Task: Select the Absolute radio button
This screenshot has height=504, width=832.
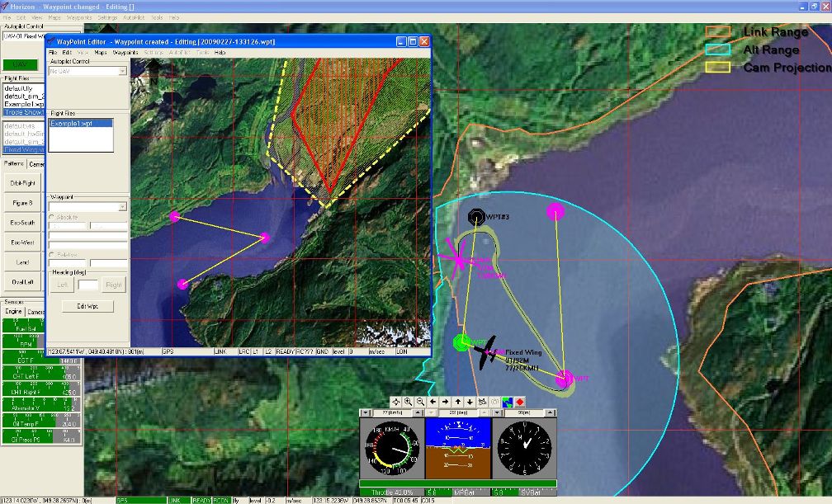Action: click(x=53, y=217)
